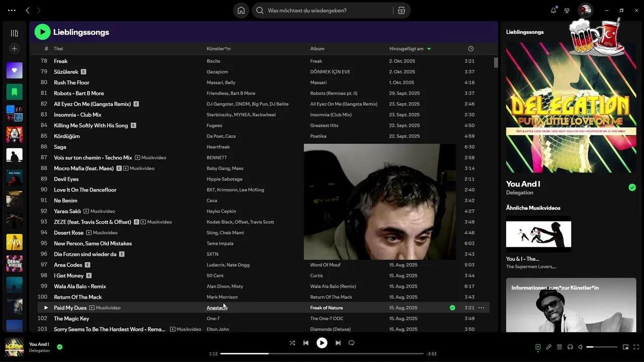Sort by the duration clock icon

pos(471,49)
